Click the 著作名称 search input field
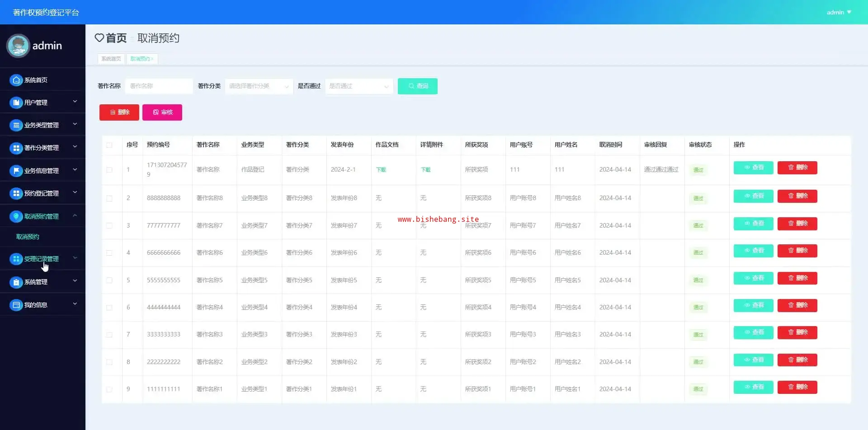 (159, 86)
